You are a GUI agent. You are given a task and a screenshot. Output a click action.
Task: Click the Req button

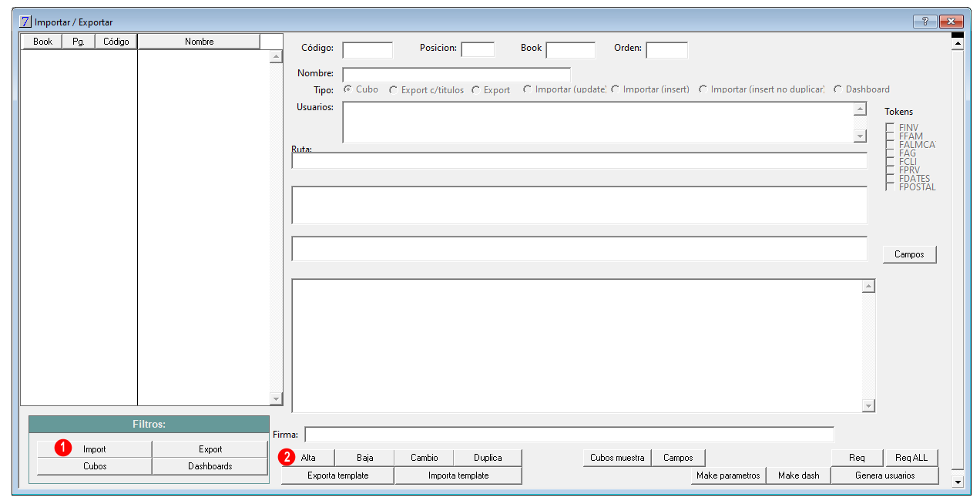pyautogui.click(x=857, y=458)
